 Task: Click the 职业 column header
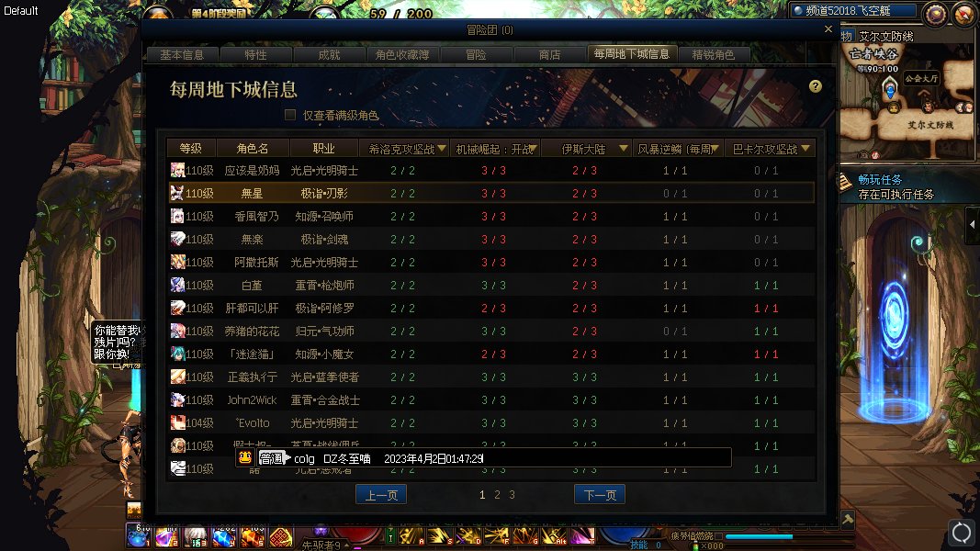(x=323, y=149)
